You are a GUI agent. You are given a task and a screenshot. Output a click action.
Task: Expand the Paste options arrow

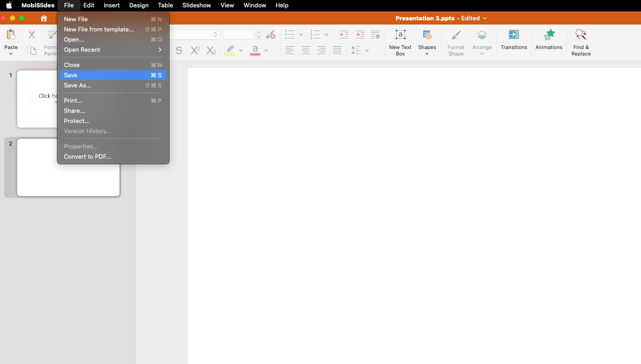[x=11, y=54]
